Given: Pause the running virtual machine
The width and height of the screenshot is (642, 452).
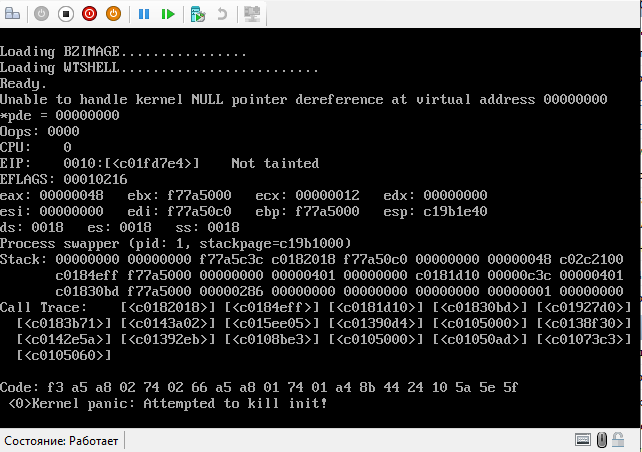Looking at the screenshot, I should (x=144, y=14).
